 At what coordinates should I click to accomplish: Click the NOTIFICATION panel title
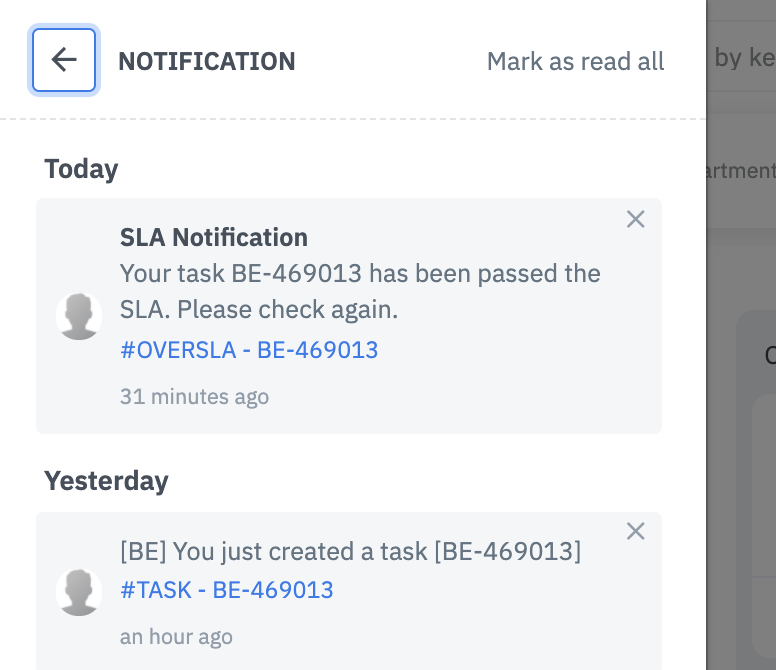(x=207, y=61)
